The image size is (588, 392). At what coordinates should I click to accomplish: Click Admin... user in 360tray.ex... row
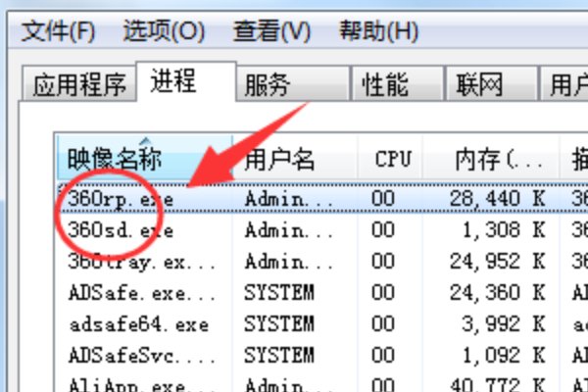289,262
